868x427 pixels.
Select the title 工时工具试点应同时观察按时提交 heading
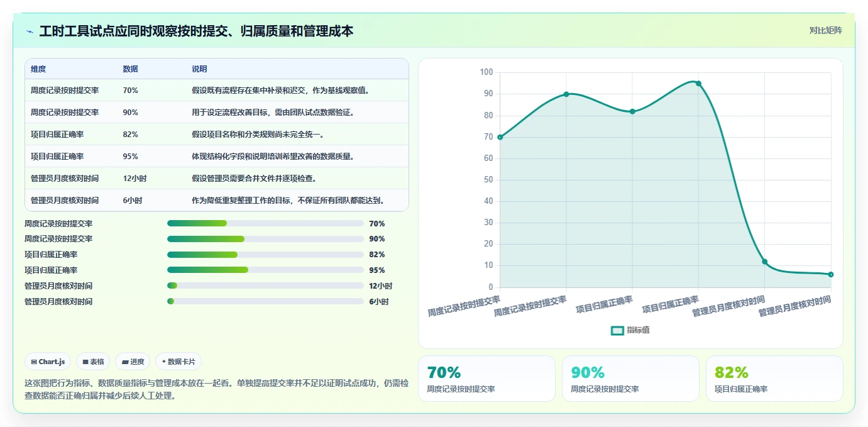click(196, 31)
